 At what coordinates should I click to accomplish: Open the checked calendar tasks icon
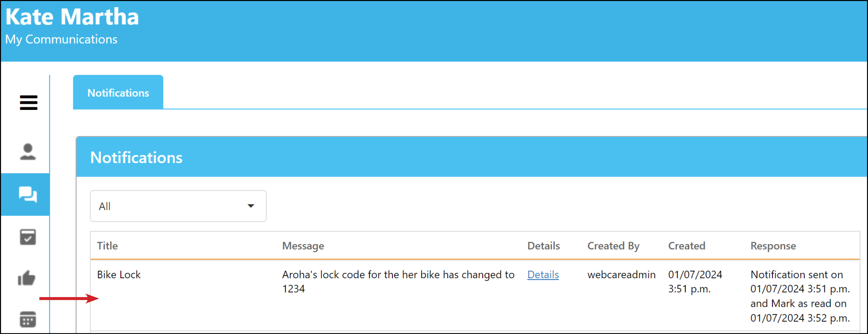coord(28,237)
